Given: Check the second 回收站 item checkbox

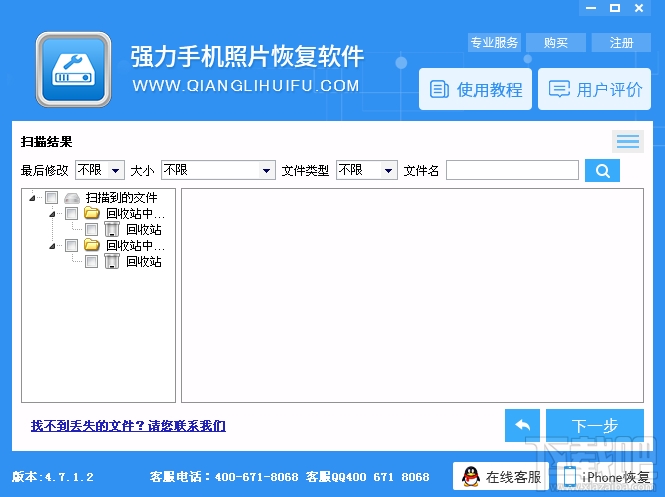Looking at the screenshot, I should tap(91, 262).
